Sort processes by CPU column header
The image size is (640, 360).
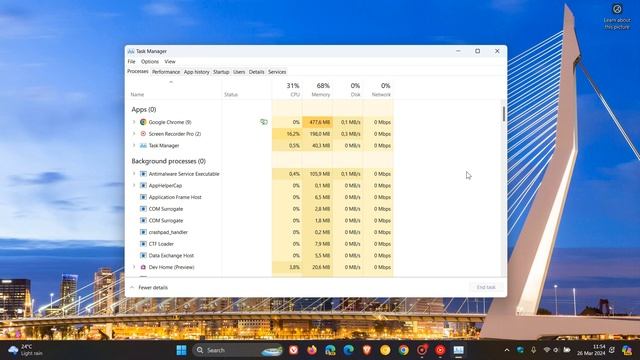(287, 89)
